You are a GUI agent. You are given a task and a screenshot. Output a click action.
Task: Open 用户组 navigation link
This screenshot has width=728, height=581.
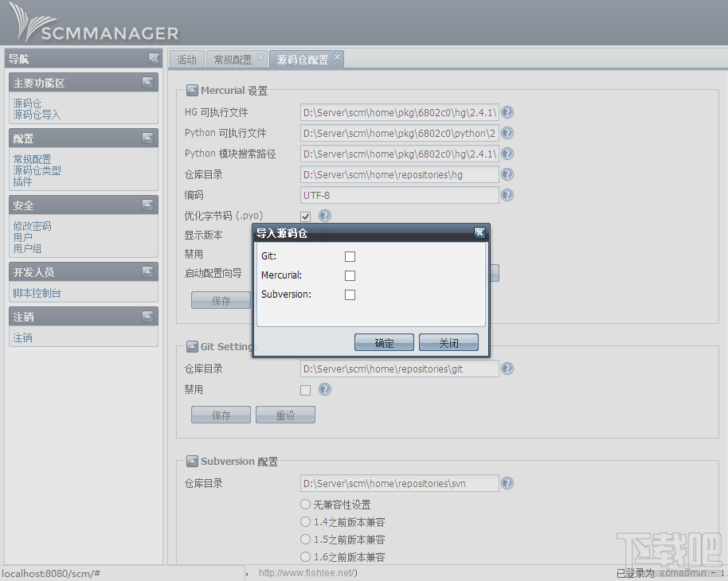27,248
